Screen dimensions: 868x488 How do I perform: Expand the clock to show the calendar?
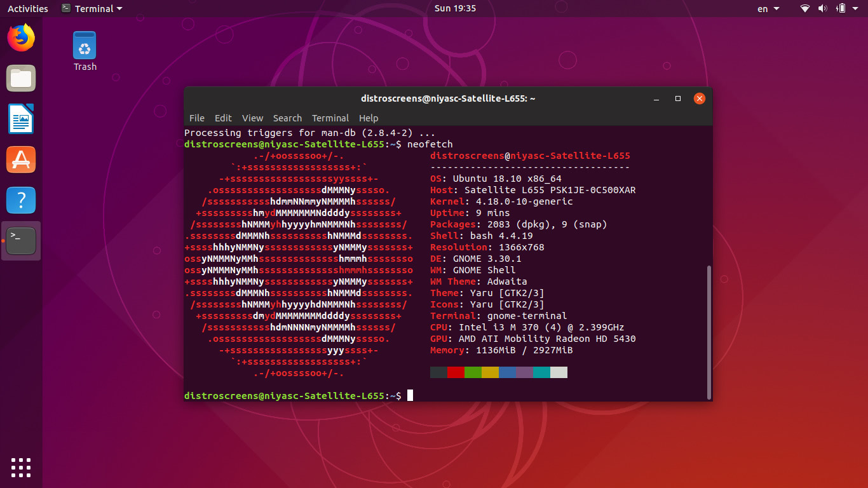455,8
